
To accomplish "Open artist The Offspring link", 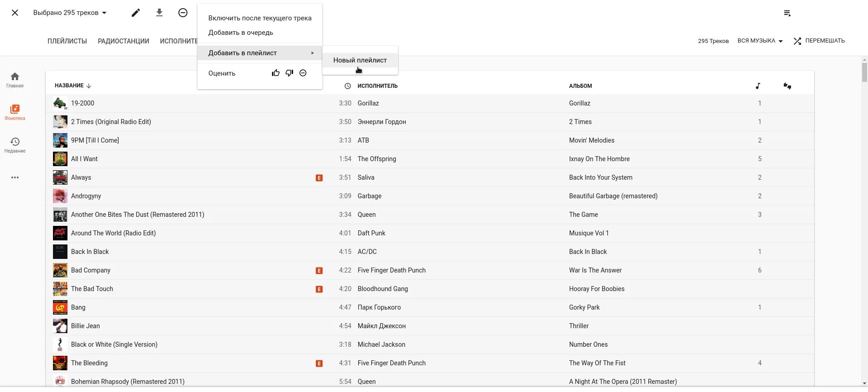I will [377, 159].
